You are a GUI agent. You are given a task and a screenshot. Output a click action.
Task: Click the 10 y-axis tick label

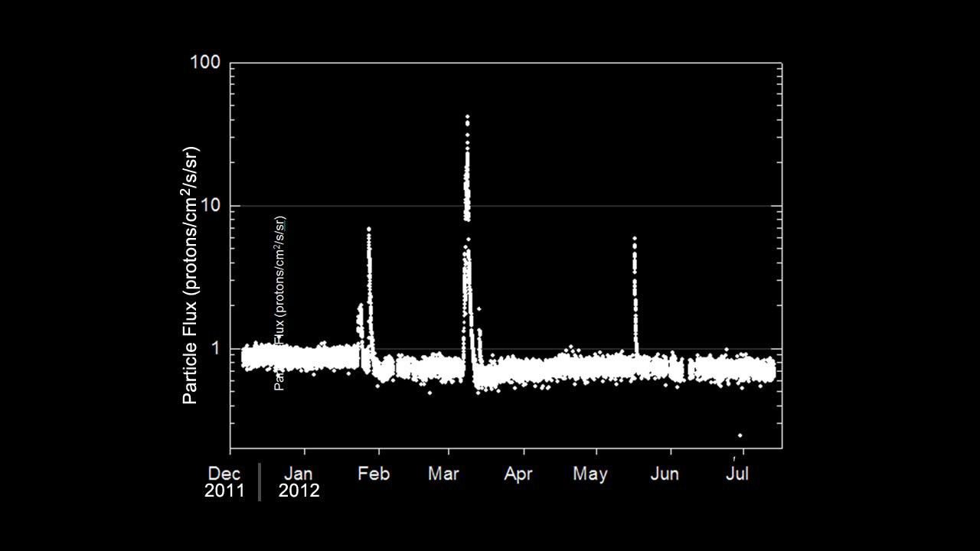click(209, 206)
